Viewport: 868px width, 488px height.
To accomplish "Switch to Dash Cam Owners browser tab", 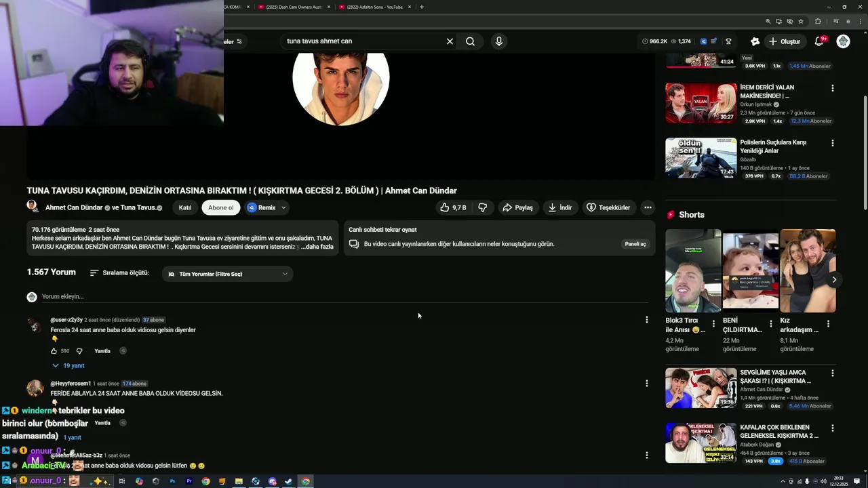I will click(295, 7).
